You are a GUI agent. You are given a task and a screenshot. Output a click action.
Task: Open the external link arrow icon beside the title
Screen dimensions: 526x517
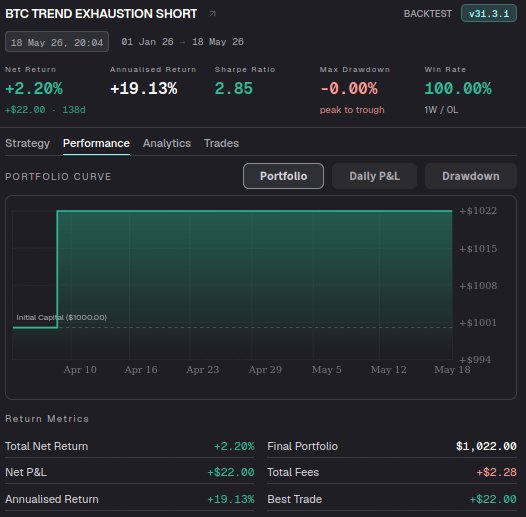point(212,13)
